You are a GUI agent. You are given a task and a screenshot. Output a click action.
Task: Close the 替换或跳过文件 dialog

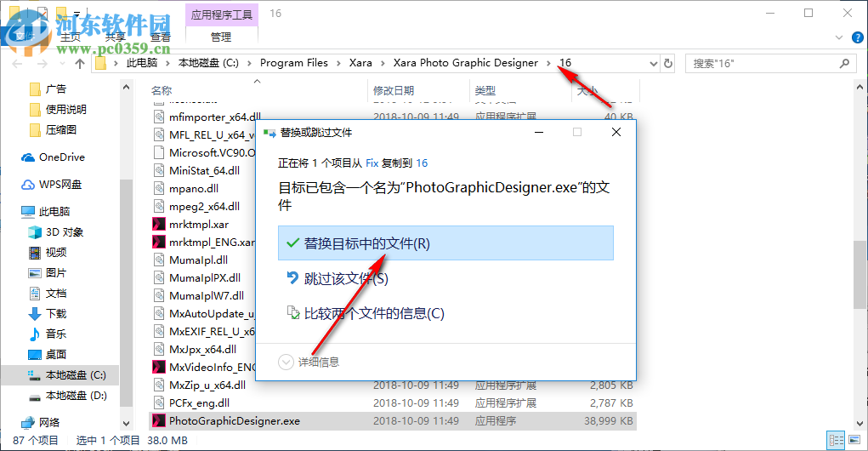(616, 132)
